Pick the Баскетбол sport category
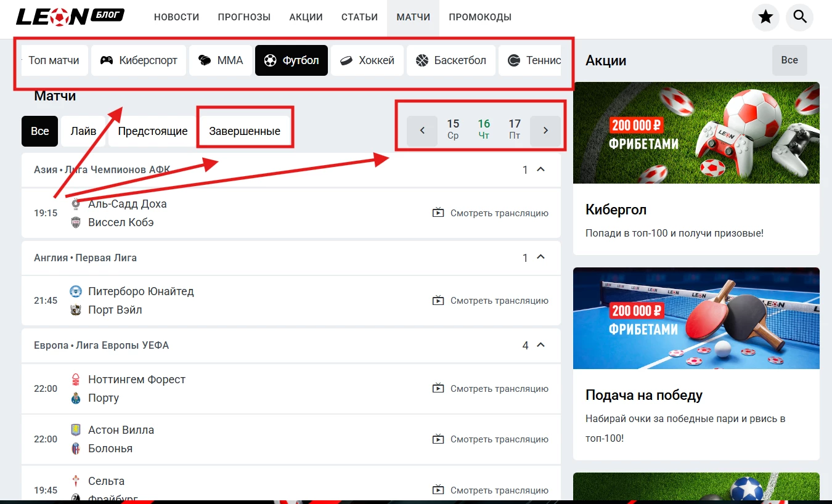This screenshot has height=504, width=832. [x=451, y=60]
